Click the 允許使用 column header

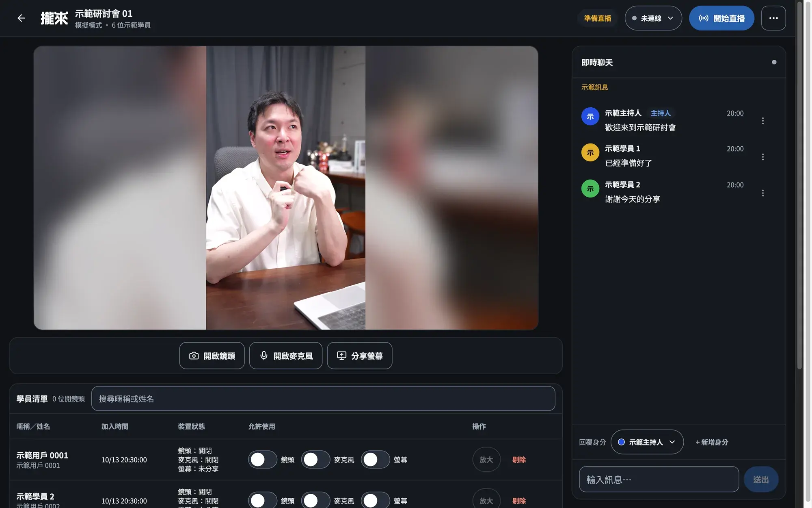click(261, 426)
